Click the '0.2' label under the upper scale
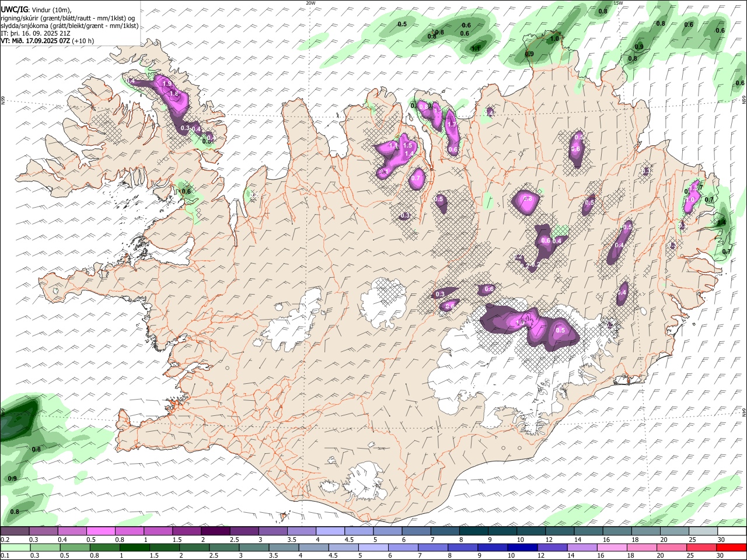Screen dimensions: 747x560 click(x=5, y=540)
